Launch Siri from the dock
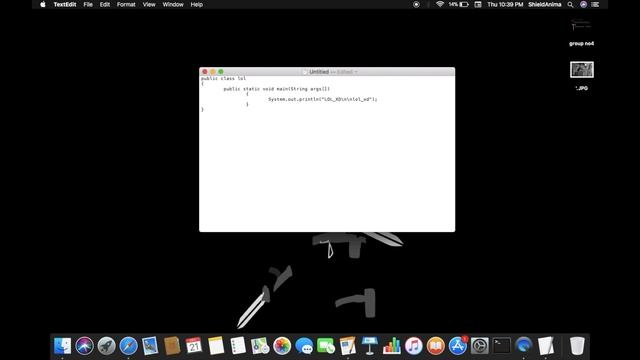The height and width of the screenshot is (360, 640). tap(84, 346)
